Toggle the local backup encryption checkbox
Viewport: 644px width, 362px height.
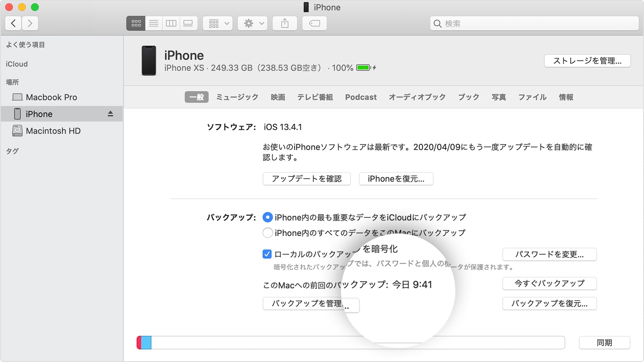267,254
